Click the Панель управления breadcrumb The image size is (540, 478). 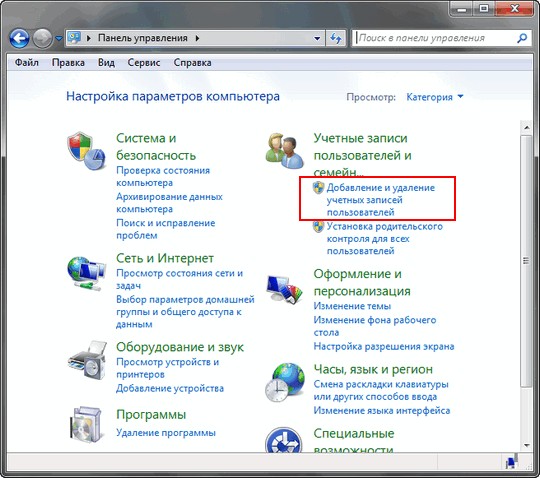(143, 38)
